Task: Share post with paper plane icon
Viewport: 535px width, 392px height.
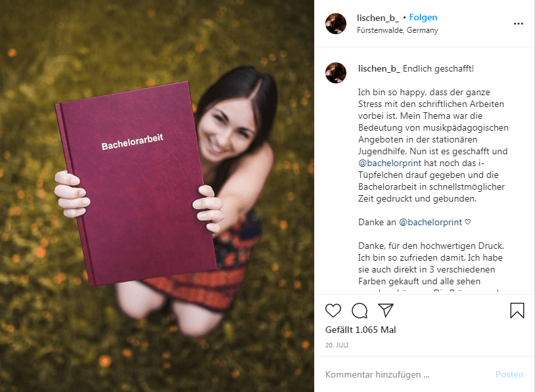Action: 386,310
